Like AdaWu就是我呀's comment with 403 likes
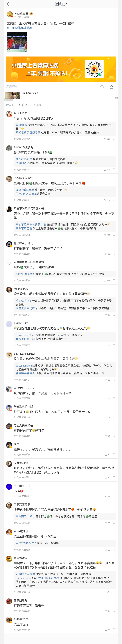The height and width of the screenshot is (644, 122). [107, 170]
